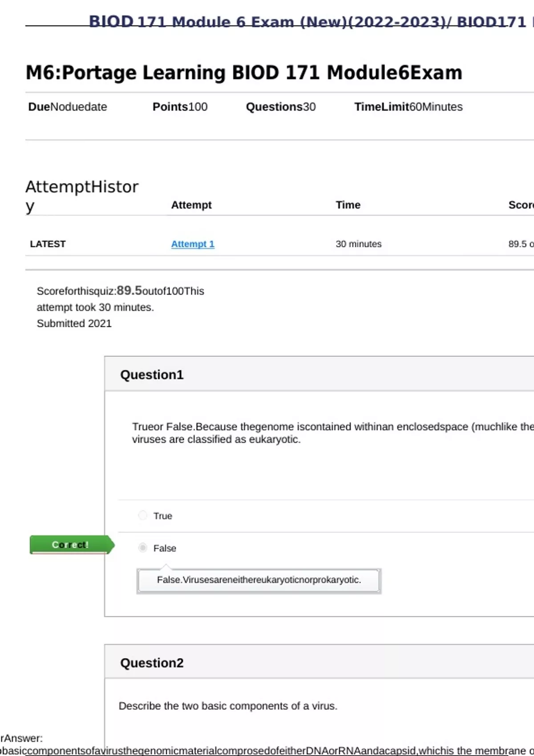Viewport: 534px width, 756px height.
Task: Click the green Correct! badge
Action: click(70, 545)
